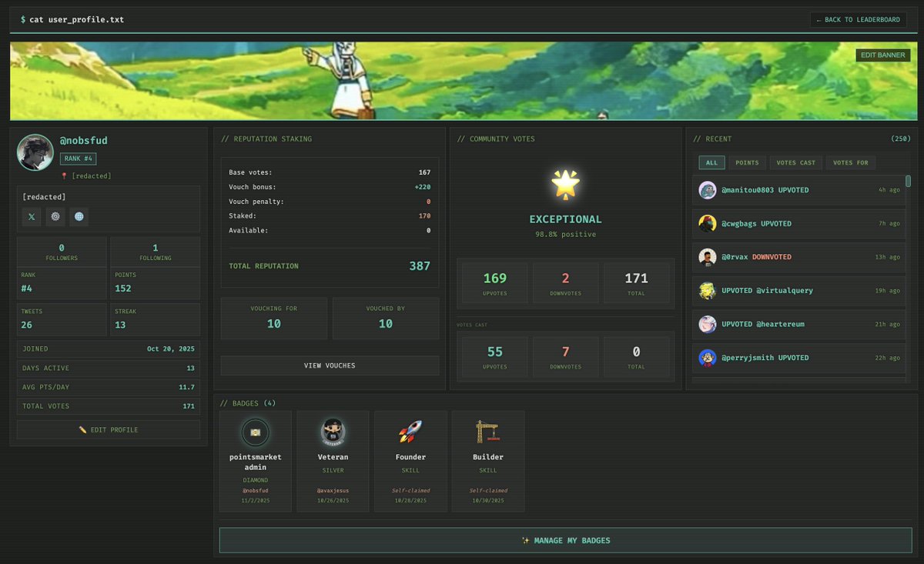Click the Veteran silver badge icon
The image size is (924, 564).
coord(333,432)
